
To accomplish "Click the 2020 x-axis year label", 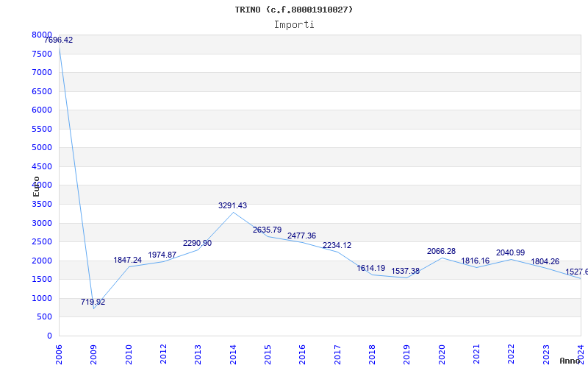I will pos(442,355).
